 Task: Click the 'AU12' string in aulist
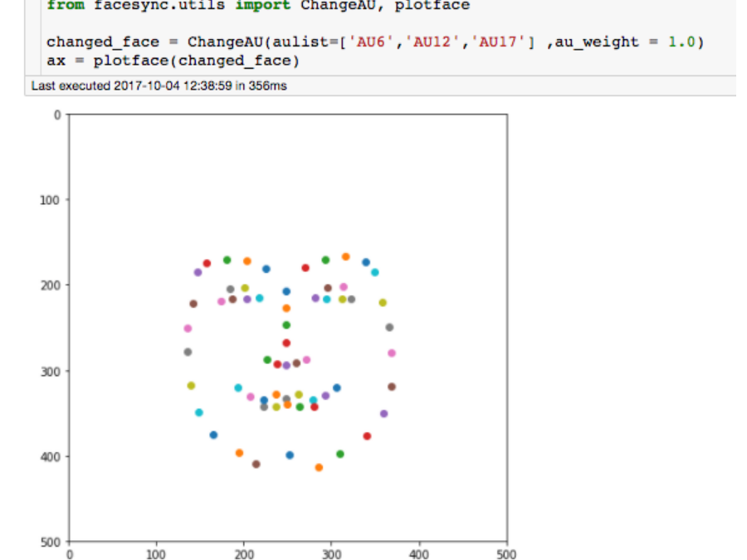tap(432, 42)
